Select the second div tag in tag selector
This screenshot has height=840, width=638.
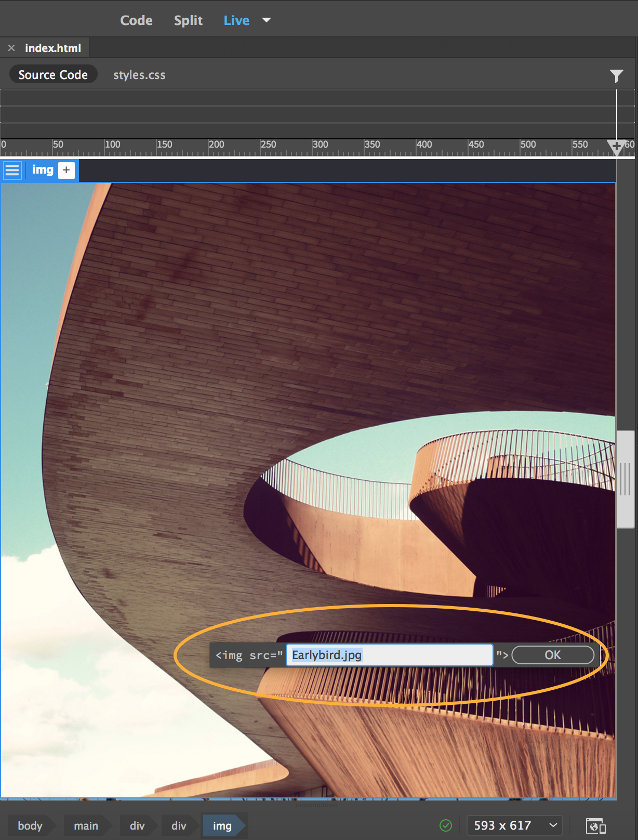point(179,825)
